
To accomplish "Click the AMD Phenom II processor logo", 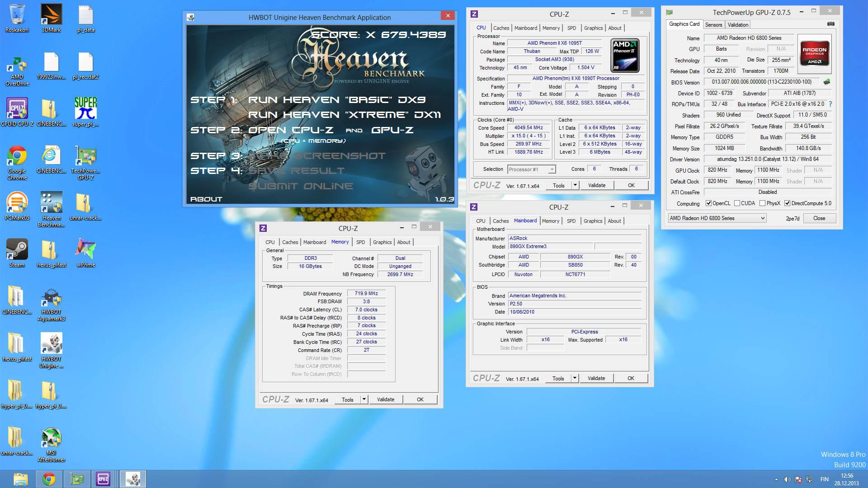I will (x=625, y=56).
